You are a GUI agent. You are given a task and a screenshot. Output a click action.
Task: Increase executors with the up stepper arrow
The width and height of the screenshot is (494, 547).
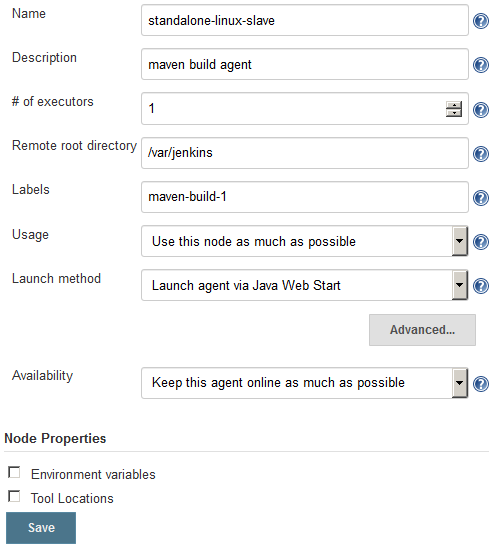click(x=454, y=105)
